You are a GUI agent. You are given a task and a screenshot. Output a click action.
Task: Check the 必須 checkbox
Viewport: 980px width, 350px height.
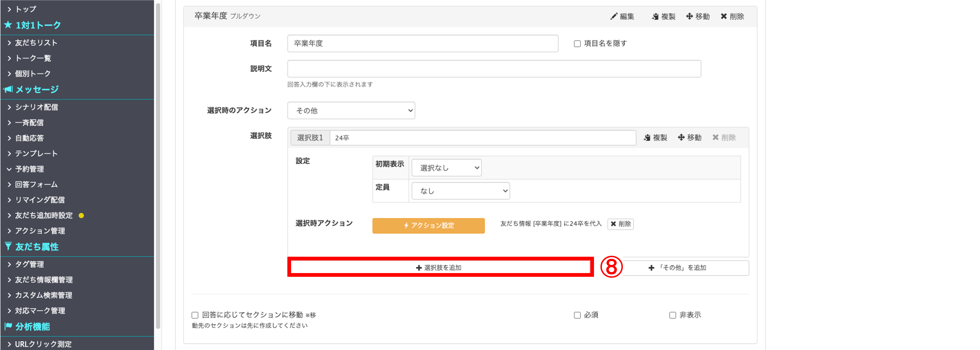tap(577, 315)
